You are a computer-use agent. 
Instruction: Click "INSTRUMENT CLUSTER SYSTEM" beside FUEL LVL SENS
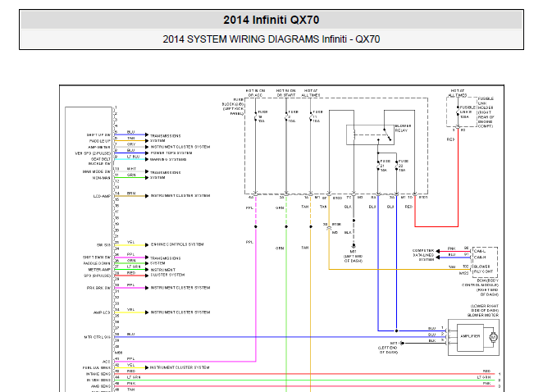click(x=180, y=367)
